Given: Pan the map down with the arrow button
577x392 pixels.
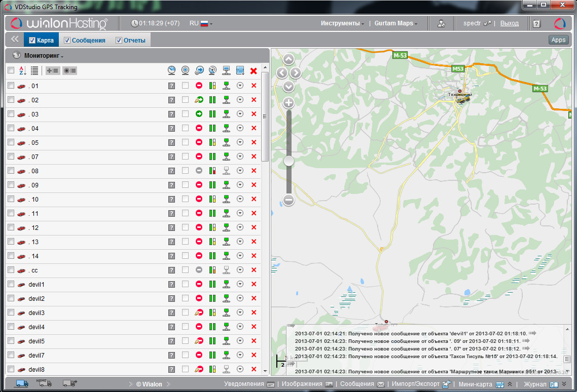Looking at the screenshot, I should pyautogui.click(x=288, y=87).
